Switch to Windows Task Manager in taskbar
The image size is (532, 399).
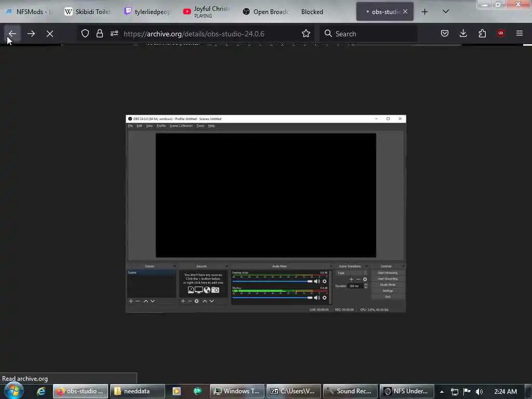[237, 391]
